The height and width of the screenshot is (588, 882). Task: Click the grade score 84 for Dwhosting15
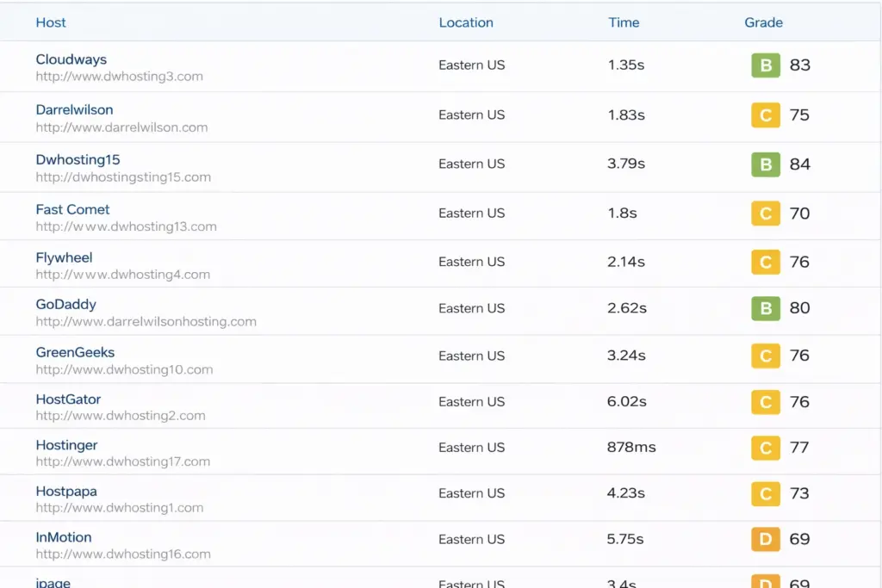coord(800,164)
